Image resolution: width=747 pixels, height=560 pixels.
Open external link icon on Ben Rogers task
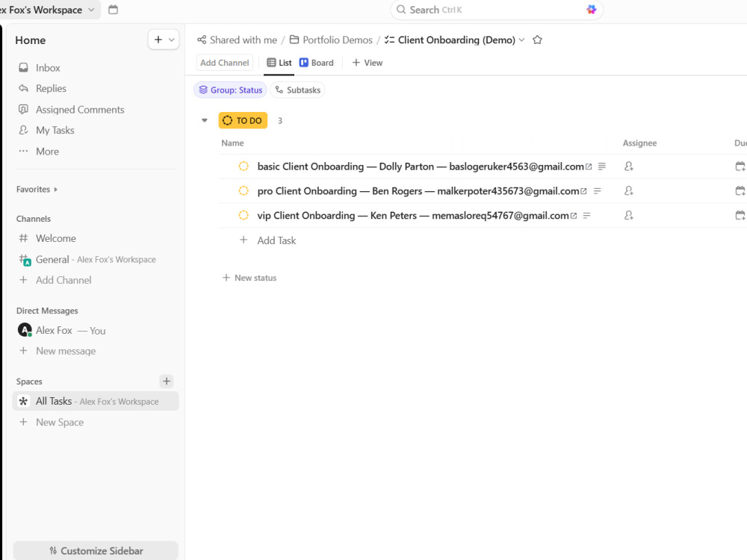pos(583,191)
